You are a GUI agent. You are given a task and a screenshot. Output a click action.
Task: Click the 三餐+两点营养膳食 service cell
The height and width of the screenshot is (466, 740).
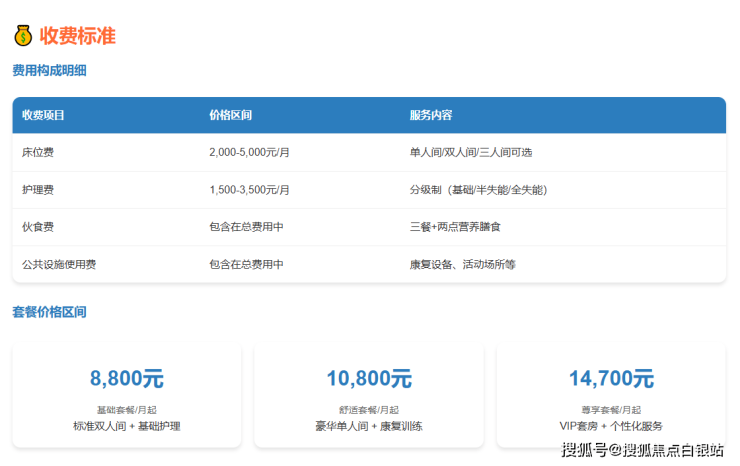coord(455,227)
